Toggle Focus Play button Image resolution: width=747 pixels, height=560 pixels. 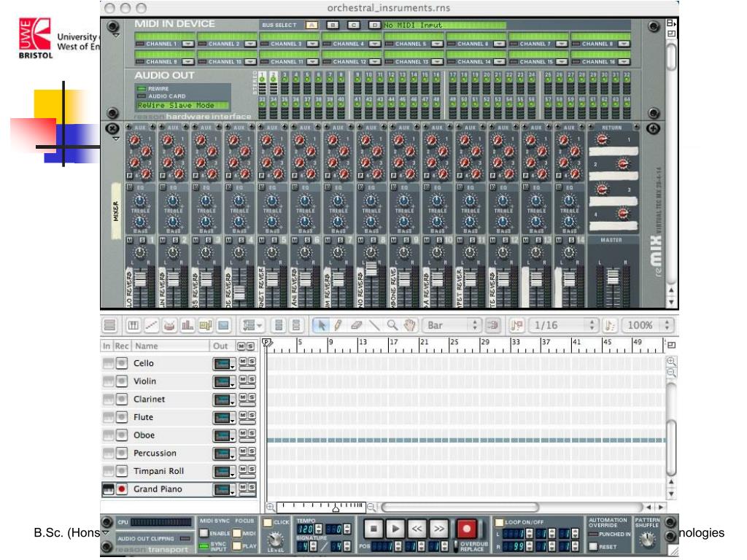(x=237, y=546)
